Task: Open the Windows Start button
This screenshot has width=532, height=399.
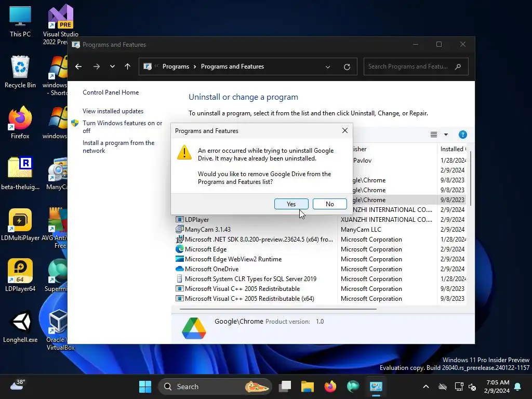Action: (x=145, y=387)
